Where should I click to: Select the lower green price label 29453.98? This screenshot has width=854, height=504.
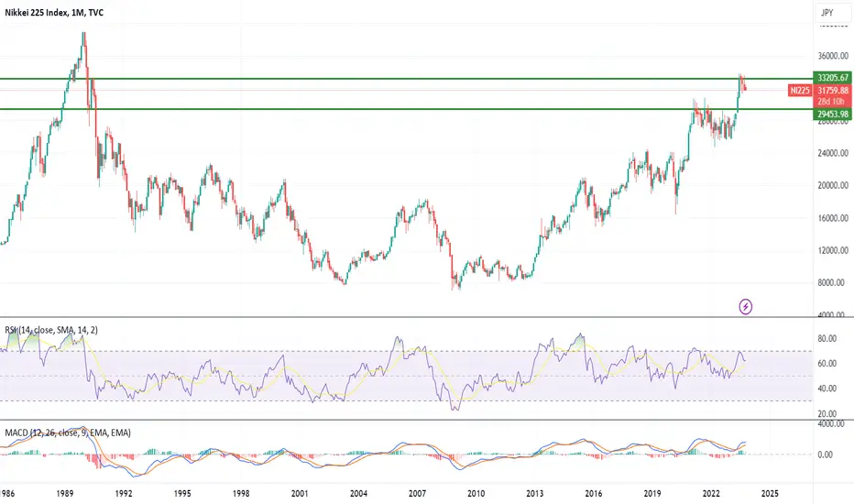[x=832, y=115]
